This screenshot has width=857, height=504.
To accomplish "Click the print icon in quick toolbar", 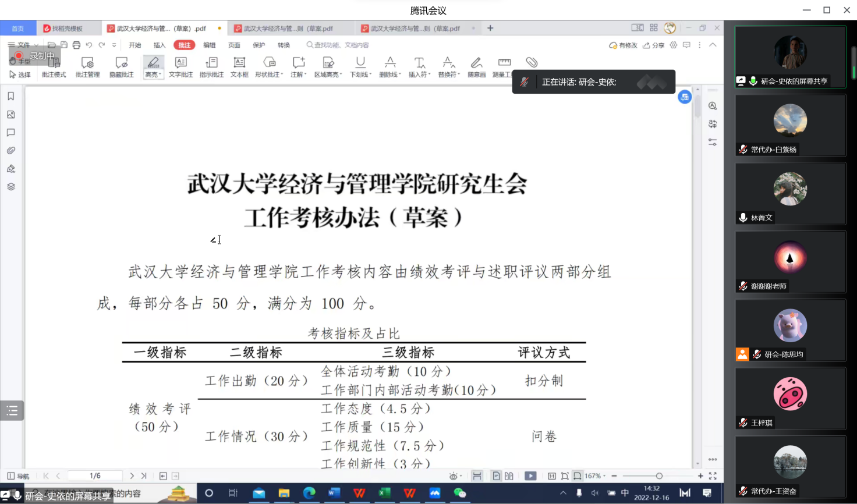I will (x=76, y=45).
